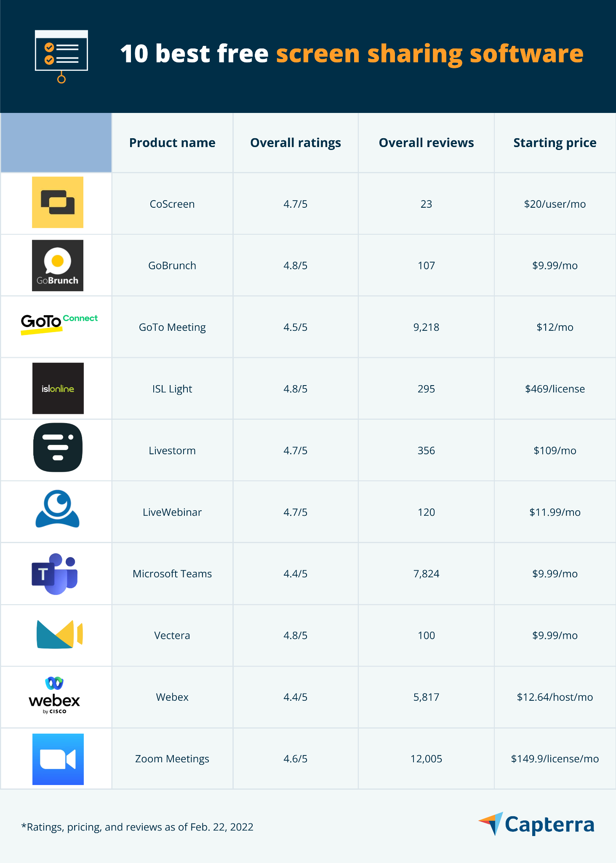Click the LiveWebinar blue logo
Viewport: 616px width, 863px height.
pos(58,509)
